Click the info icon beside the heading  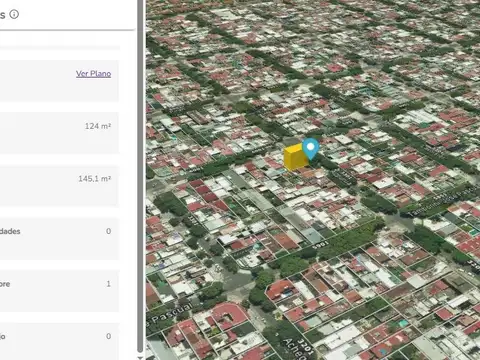click(x=14, y=14)
